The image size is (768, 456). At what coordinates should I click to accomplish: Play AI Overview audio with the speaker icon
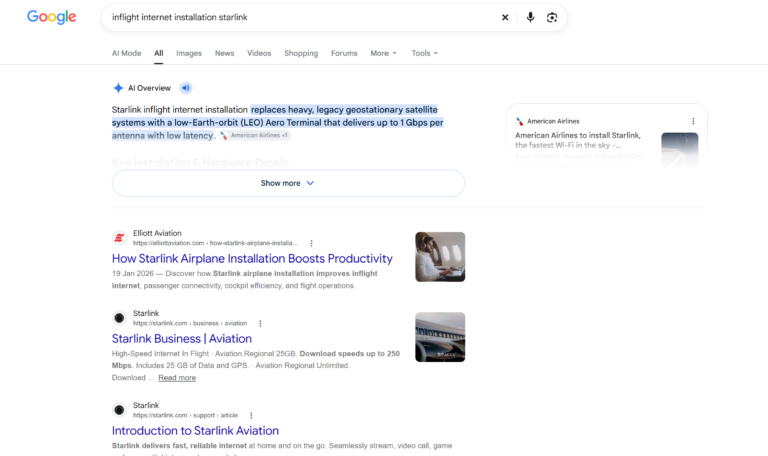click(x=186, y=88)
